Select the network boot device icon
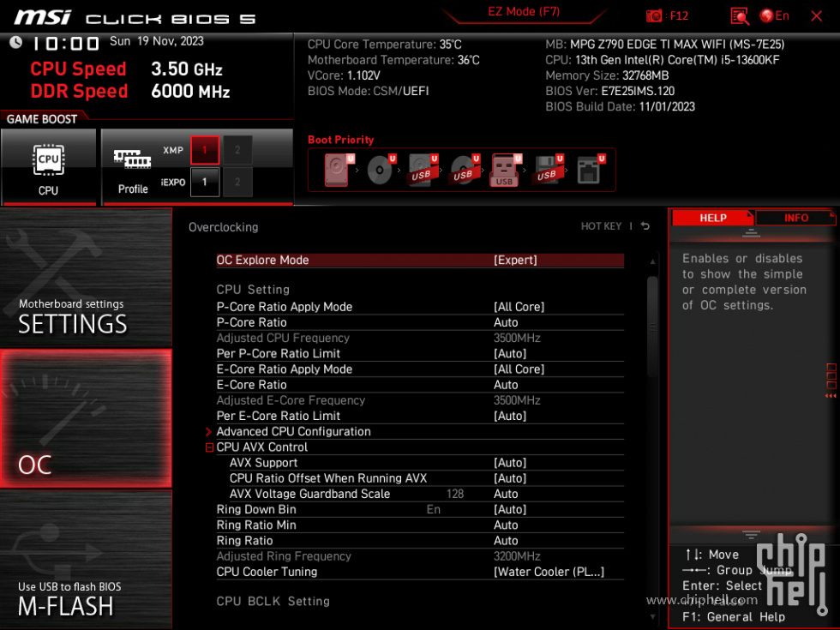This screenshot has width=840, height=630. click(590, 170)
